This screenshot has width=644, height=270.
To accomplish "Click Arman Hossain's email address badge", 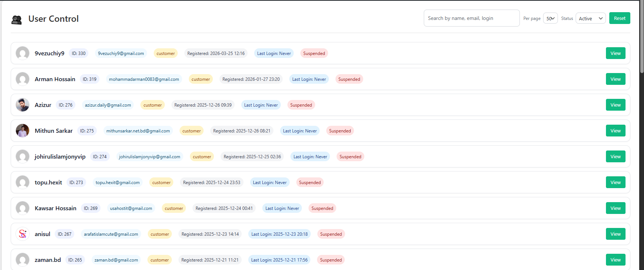I will (x=144, y=79).
